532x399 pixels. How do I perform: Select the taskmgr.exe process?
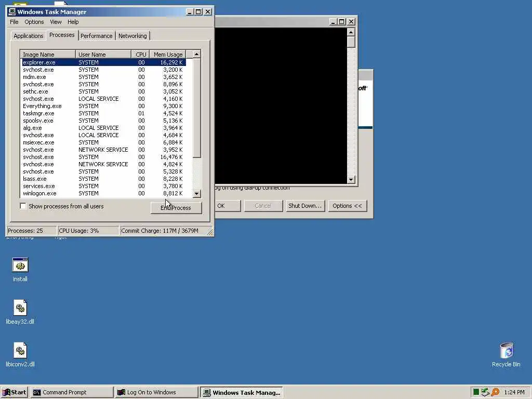click(103, 113)
